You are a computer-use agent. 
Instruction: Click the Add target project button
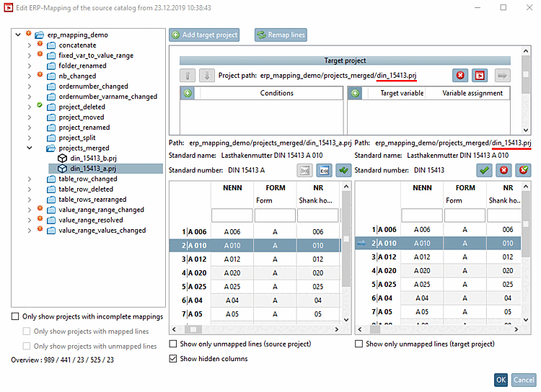(x=205, y=35)
